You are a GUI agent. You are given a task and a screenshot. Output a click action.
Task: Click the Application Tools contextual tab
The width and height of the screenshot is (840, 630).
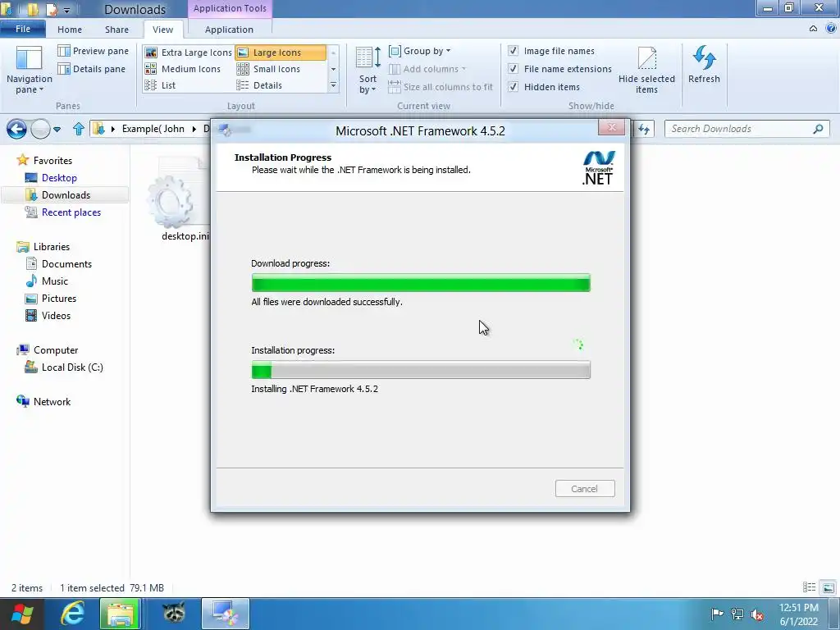(230, 8)
